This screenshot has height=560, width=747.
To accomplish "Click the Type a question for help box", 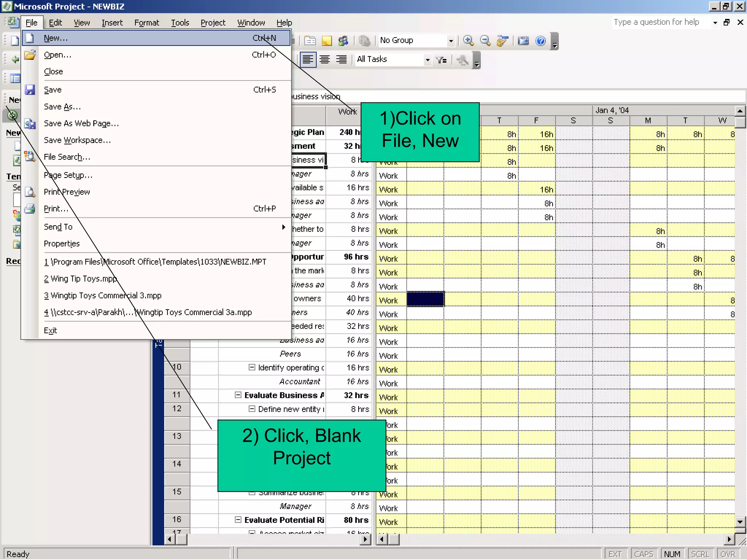I will 661,22.
